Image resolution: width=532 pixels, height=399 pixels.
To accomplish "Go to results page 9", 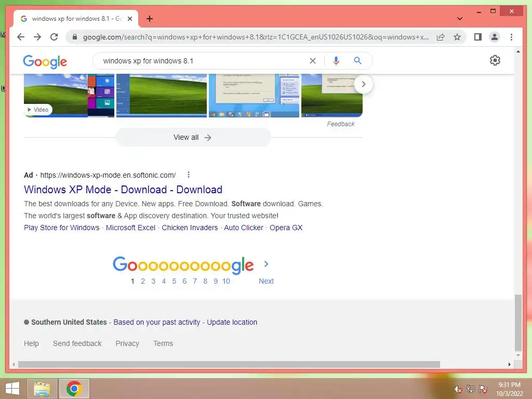I will [216, 281].
